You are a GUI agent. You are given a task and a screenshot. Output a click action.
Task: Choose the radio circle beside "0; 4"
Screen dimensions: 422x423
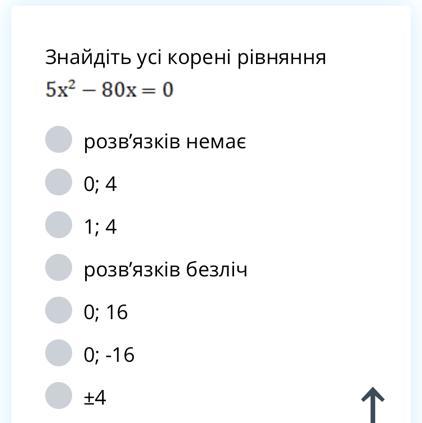(x=59, y=182)
